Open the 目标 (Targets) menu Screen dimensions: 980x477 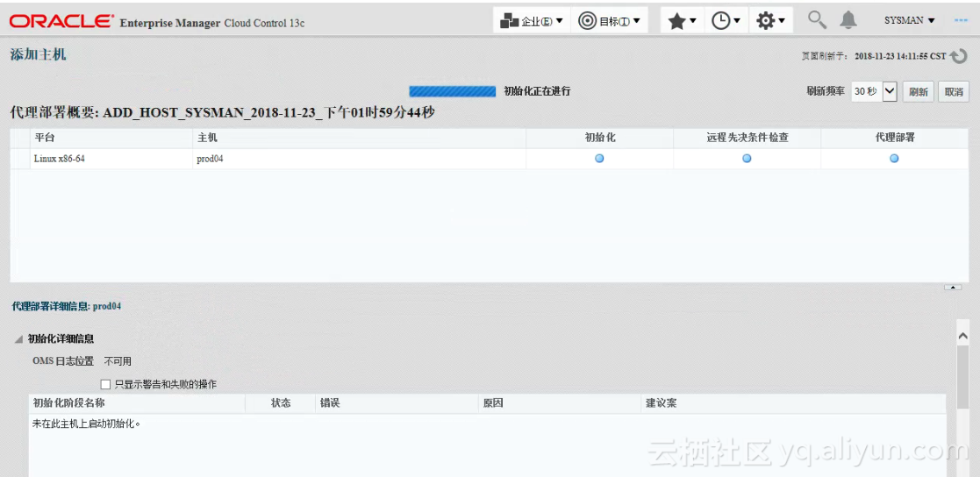click(x=610, y=20)
